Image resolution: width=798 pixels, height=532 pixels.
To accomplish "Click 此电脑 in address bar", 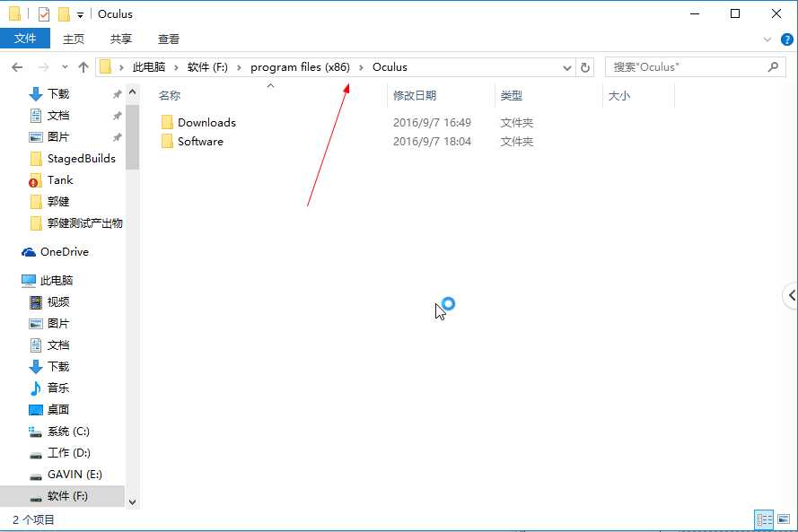I will (149, 67).
